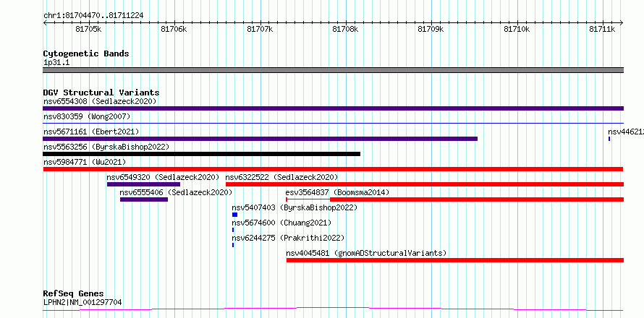
Task: Click the 81709k ruler position
Action: coord(431,29)
